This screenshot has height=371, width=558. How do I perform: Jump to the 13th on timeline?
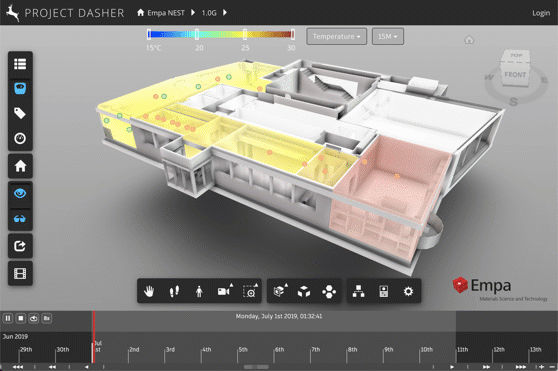point(536,350)
